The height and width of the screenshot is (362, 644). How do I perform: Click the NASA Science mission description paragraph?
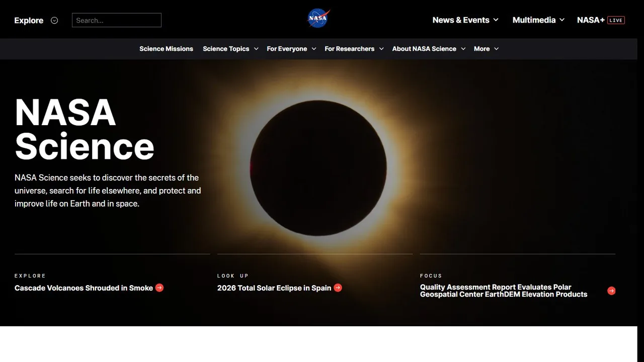coord(108,191)
